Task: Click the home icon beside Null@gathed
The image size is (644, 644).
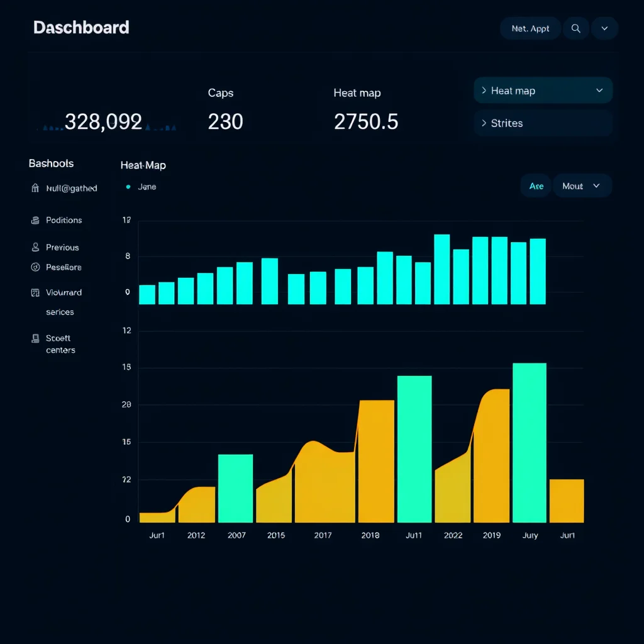Action: point(35,188)
